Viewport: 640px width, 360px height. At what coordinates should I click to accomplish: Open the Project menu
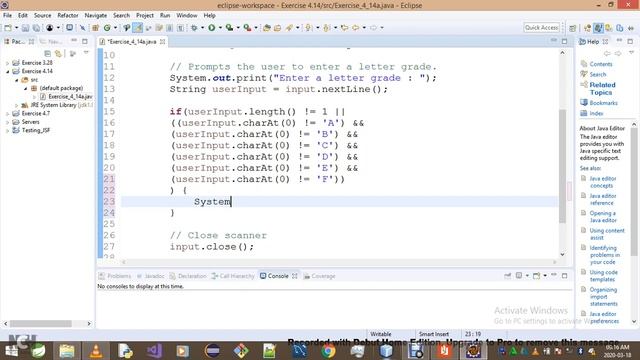click(x=145, y=16)
